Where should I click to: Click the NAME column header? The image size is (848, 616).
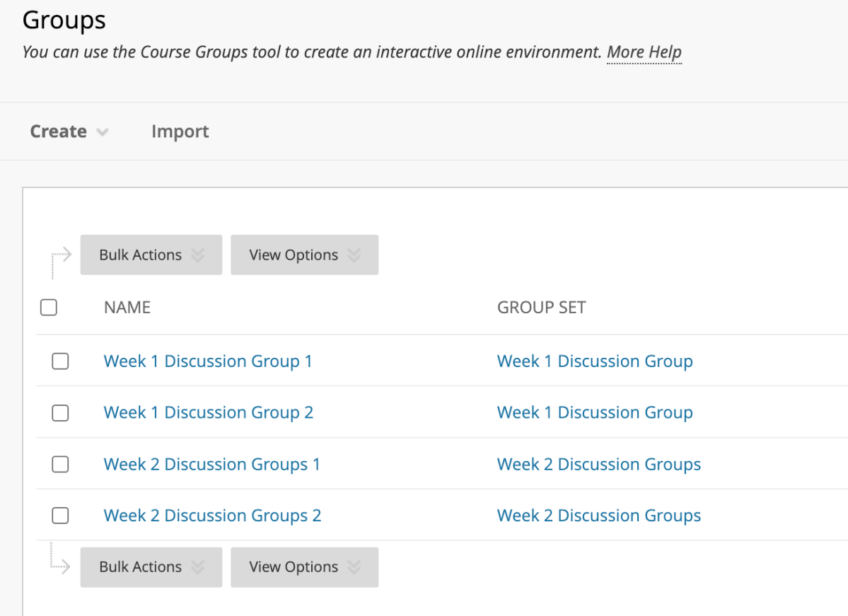point(127,308)
